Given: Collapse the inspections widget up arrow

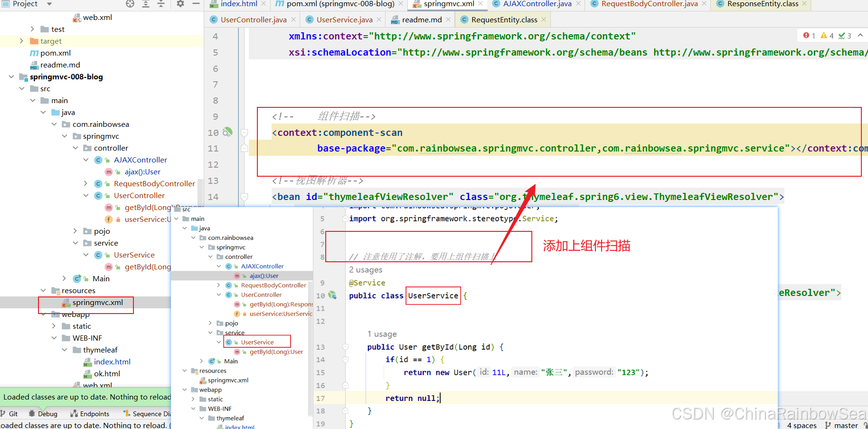Looking at the screenshot, I should [x=860, y=35].
